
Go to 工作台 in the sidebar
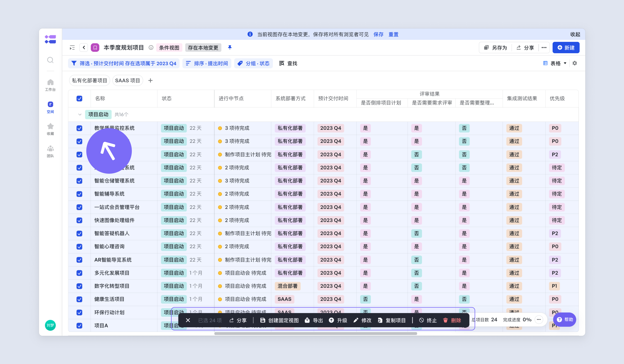[x=50, y=85]
